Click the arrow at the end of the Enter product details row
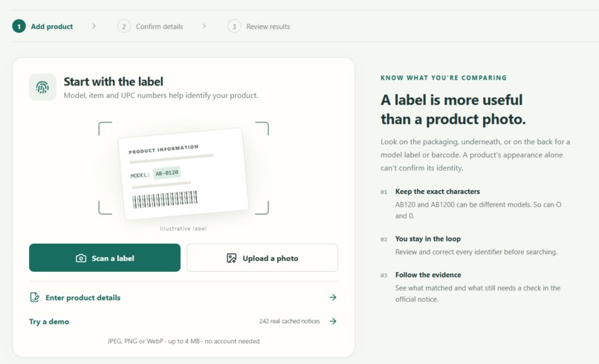Screen dimensions: 599x364 click(x=333, y=297)
